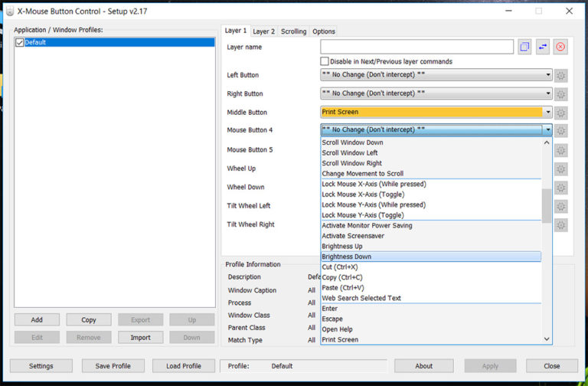The width and height of the screenshot is (588, 386).
Task: Click the Import button
Action: point(141,337)
